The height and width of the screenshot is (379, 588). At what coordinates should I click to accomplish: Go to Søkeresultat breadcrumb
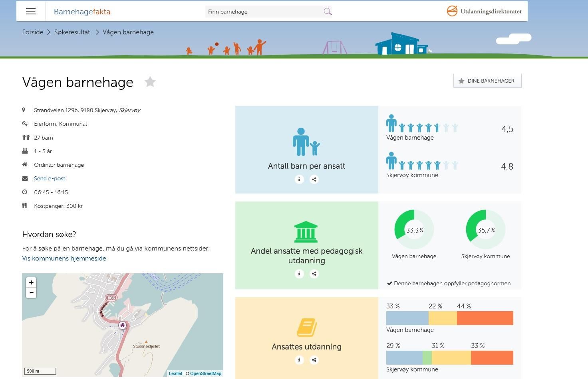[x=72, y=32]
